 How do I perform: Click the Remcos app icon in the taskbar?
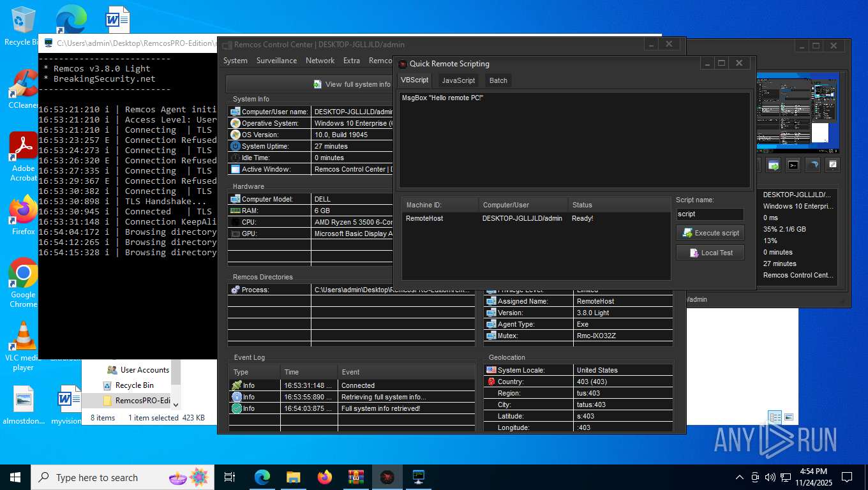[x=387, y=477]
